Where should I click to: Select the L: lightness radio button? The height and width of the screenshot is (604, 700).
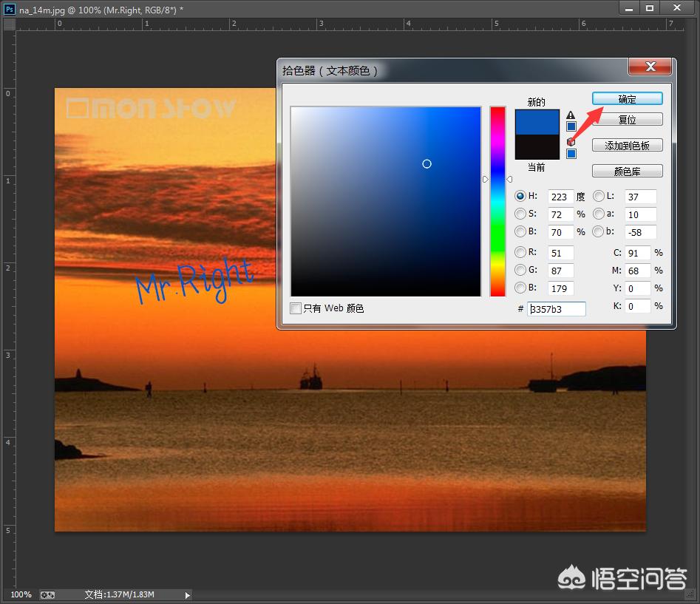click(x=598, y=197)
